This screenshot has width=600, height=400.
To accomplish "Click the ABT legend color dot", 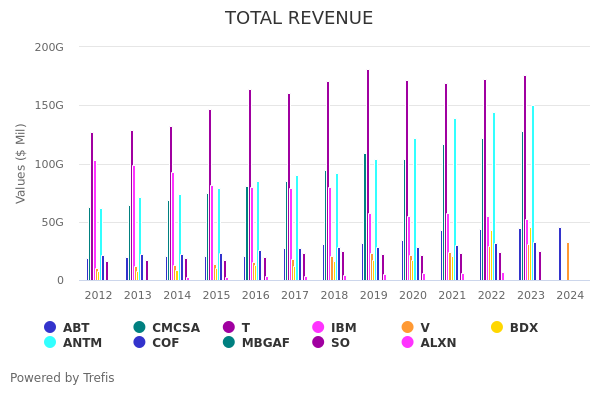I will (50, 327).
